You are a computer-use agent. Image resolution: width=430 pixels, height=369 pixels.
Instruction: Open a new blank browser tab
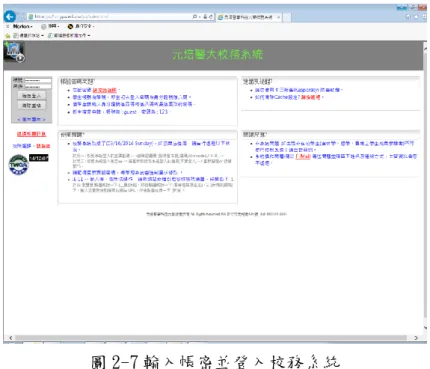(x=287, y=17)
